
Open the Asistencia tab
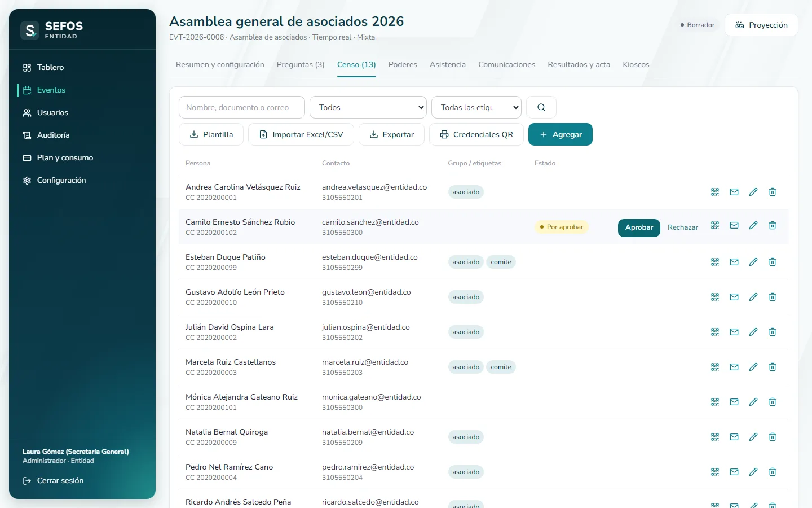tap(448, 65)
